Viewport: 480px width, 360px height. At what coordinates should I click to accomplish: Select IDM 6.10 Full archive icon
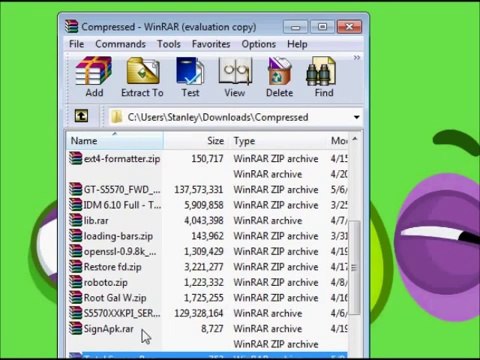76,205
